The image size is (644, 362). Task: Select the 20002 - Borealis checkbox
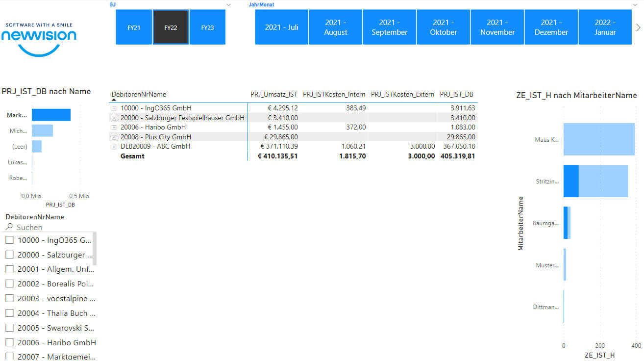pyautogui.click(x=9, y=284)
